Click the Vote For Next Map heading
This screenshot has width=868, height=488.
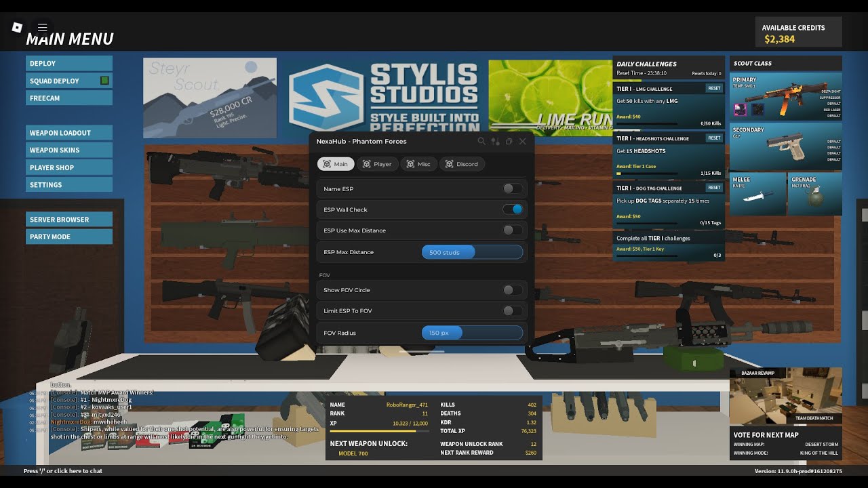point(766,435)
